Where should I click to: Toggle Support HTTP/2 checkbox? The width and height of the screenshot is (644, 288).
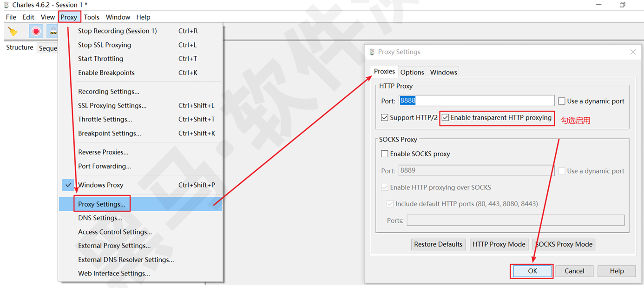point(385,118)
